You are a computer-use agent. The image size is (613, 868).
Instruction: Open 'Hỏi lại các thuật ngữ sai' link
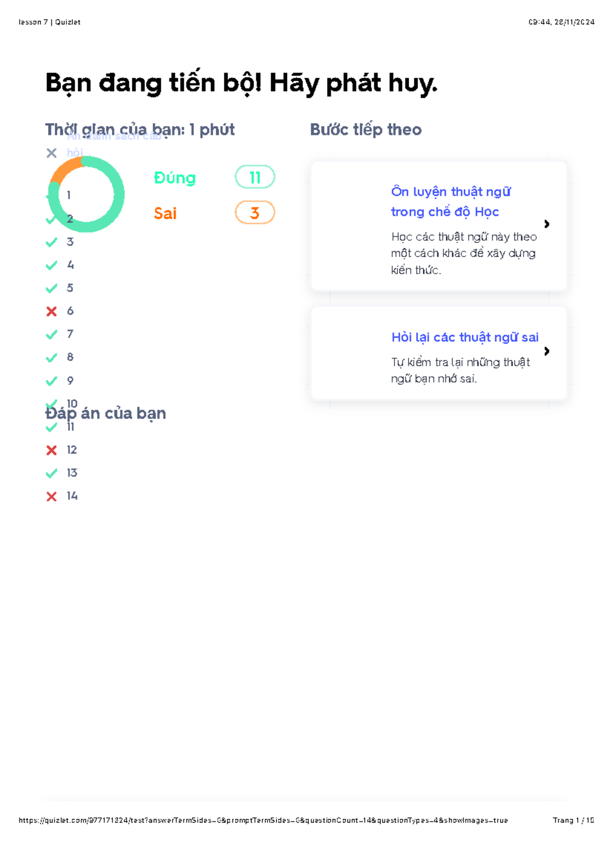(x=464, y=337)
